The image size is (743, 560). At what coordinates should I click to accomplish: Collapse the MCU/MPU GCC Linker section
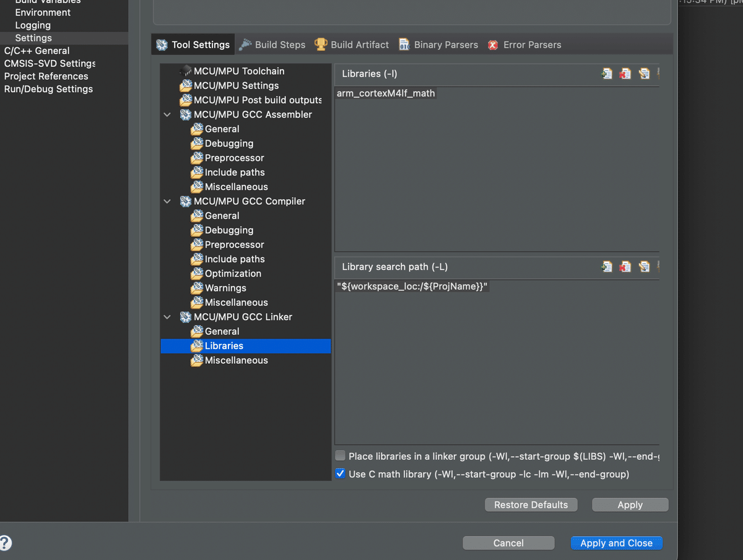(x=167, y=316)
